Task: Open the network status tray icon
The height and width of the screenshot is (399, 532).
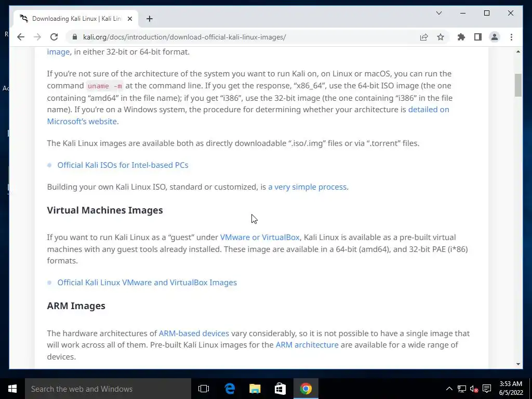Action: click(461, 389)
